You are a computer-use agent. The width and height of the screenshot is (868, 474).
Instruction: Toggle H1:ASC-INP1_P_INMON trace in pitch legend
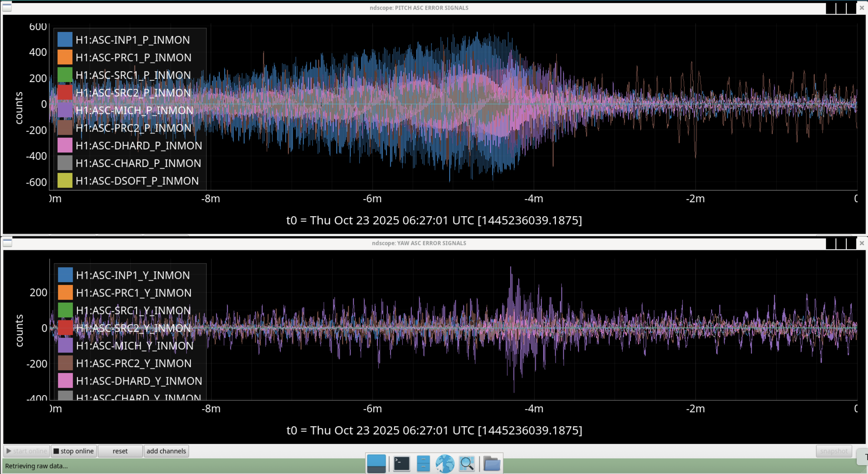click(132, 40)
